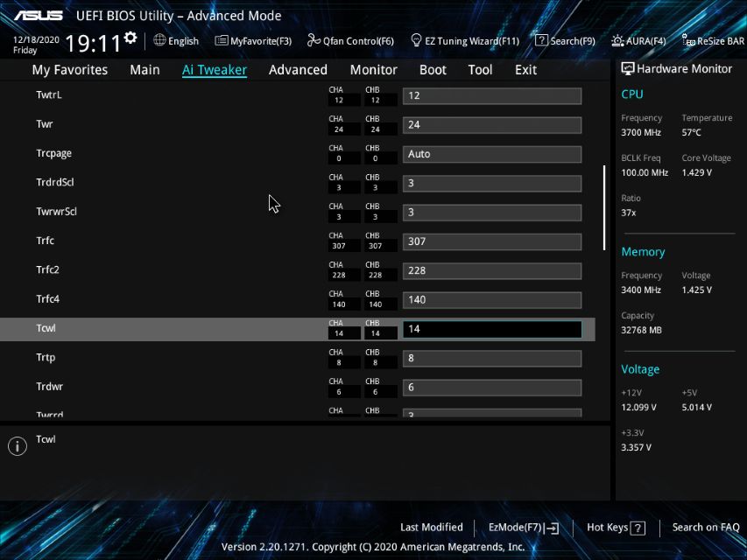The width and height of the screenshot is (747, 560).
Task: Click the Trfc4 field showing 140
Action: 492,300
